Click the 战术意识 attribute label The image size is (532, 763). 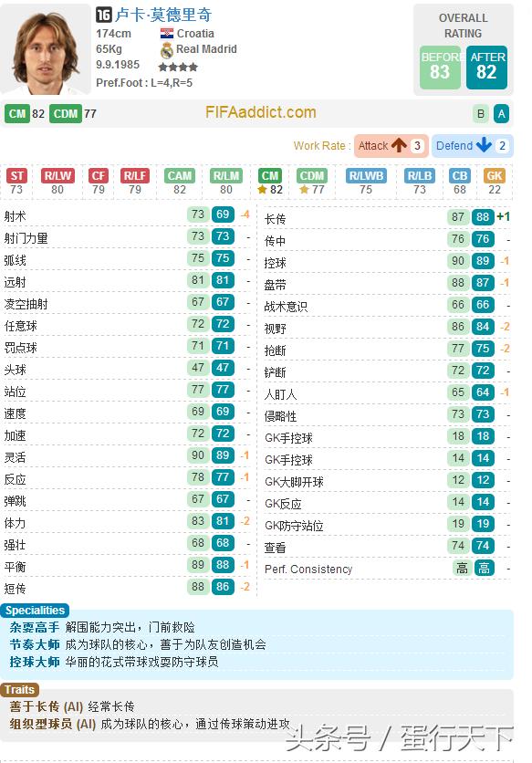point(286,307)
